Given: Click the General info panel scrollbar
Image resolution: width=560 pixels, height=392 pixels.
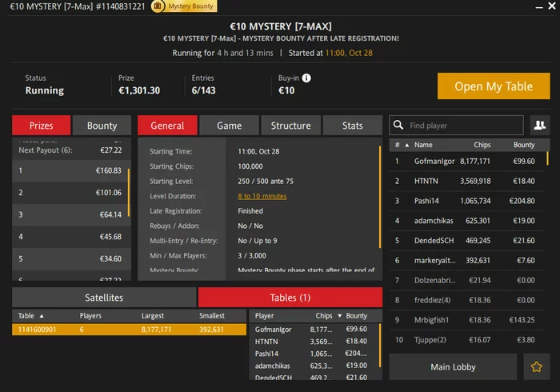Looking at the screenshot, I should point(380,196).
